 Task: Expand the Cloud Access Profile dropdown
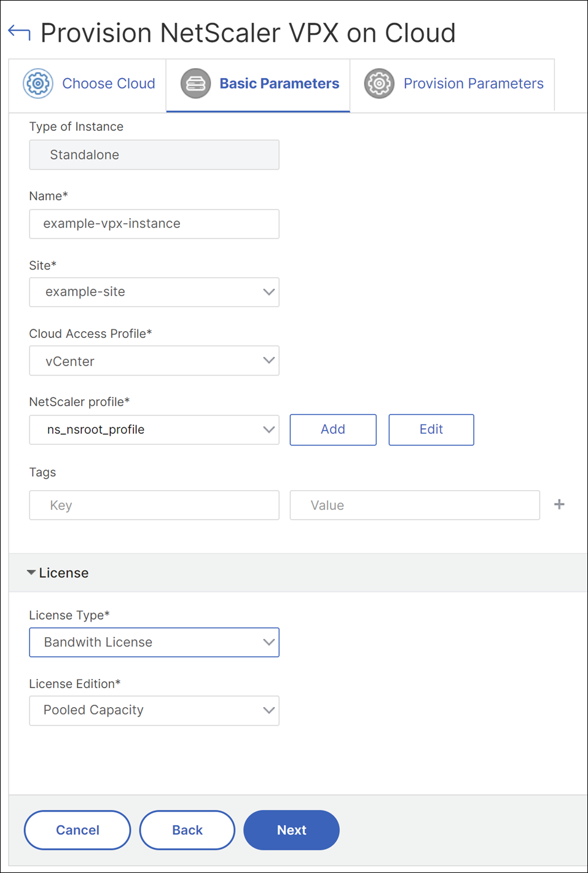tap(154, 361)
